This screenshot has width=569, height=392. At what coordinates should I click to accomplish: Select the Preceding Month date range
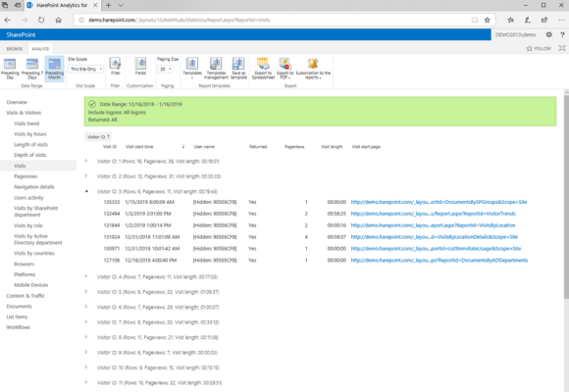point(54,69)
